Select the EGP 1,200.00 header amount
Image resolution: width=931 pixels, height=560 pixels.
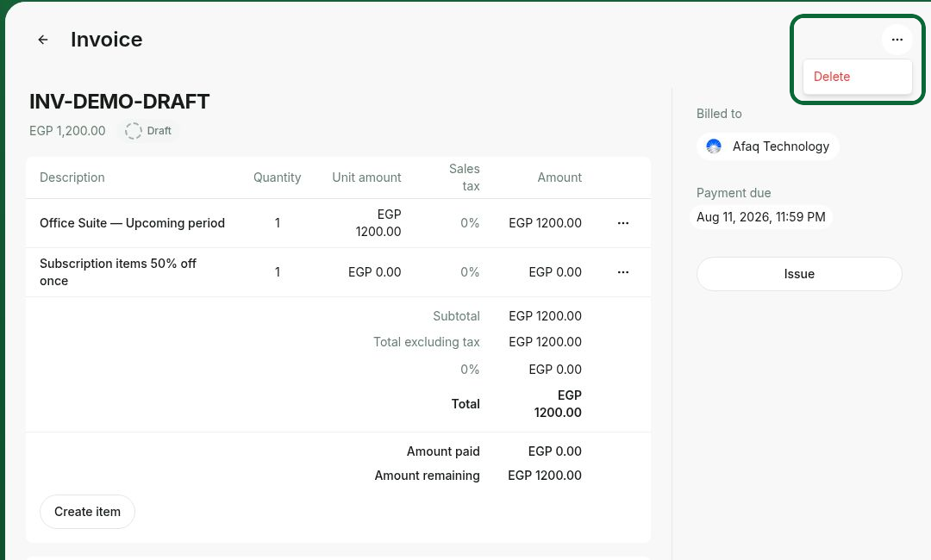[68, 130]
